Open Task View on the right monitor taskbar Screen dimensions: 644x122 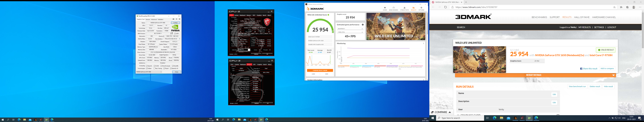(x=487, y=118)
